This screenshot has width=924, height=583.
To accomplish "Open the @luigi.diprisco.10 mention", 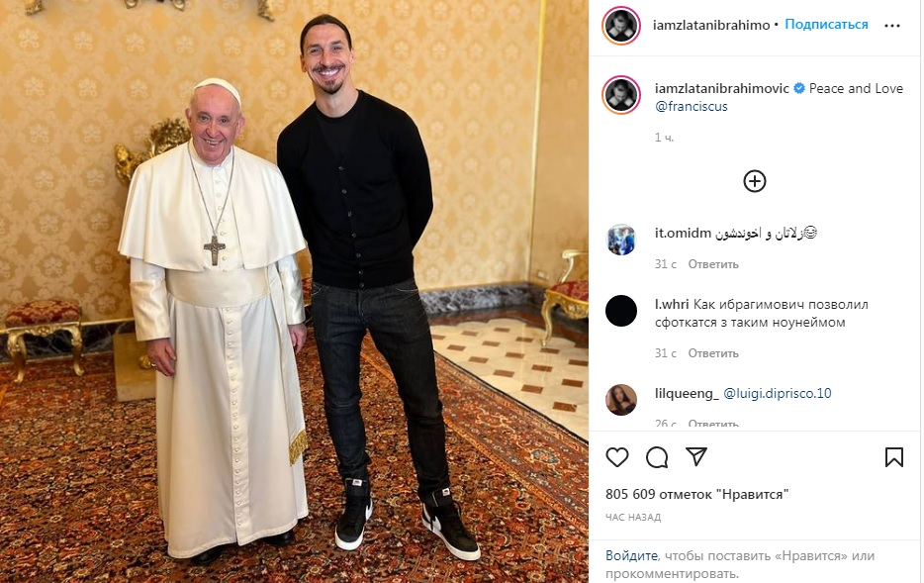I will coord(778,393).
